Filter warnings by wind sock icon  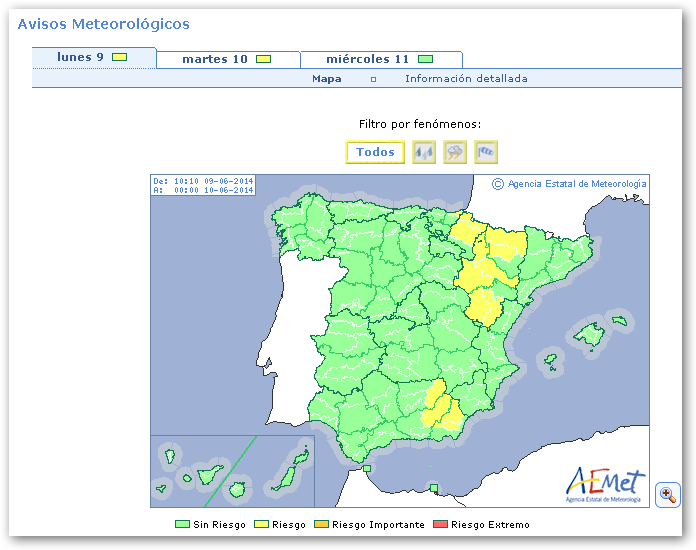pyautogui.click(x=486, y=152)
